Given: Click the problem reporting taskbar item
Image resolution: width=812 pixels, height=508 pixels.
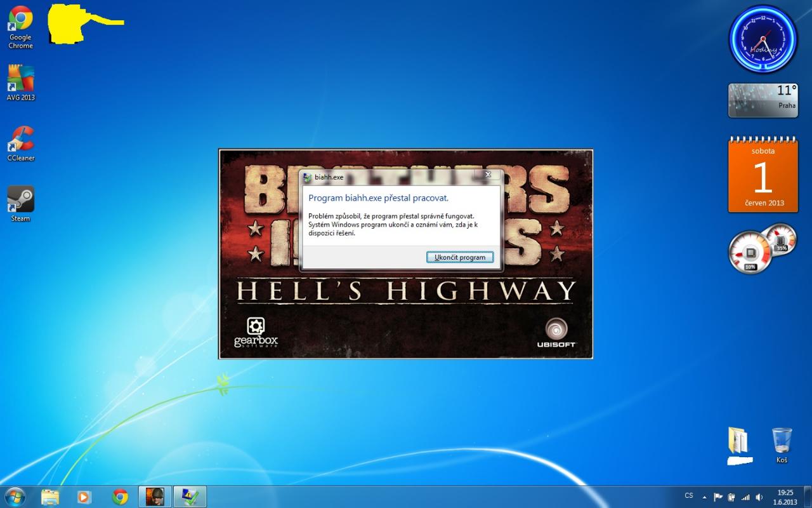Looking at the screenshot, I should [190, 497].
